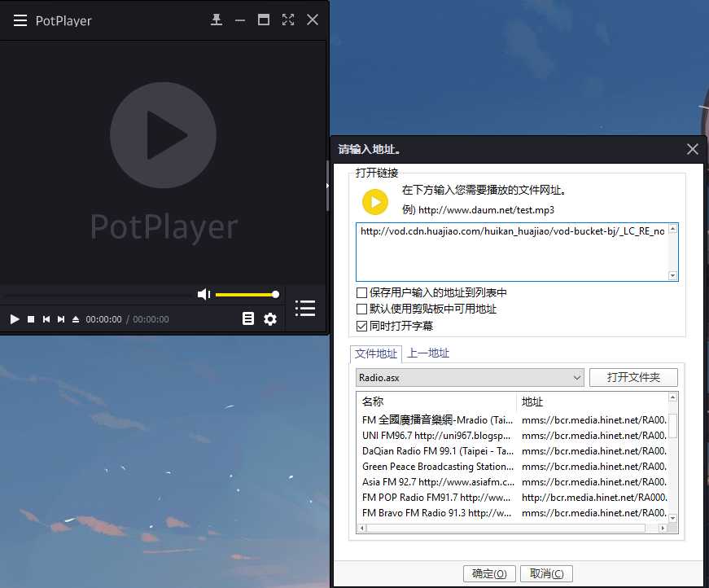
Task: Switch to the 文件地址 tab
Action: tap(376, 353)
